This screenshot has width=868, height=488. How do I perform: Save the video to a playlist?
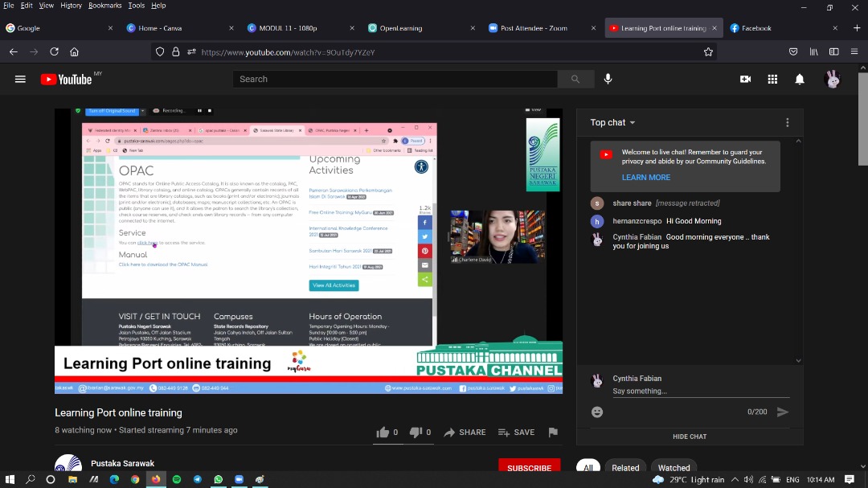click(517, 432)
